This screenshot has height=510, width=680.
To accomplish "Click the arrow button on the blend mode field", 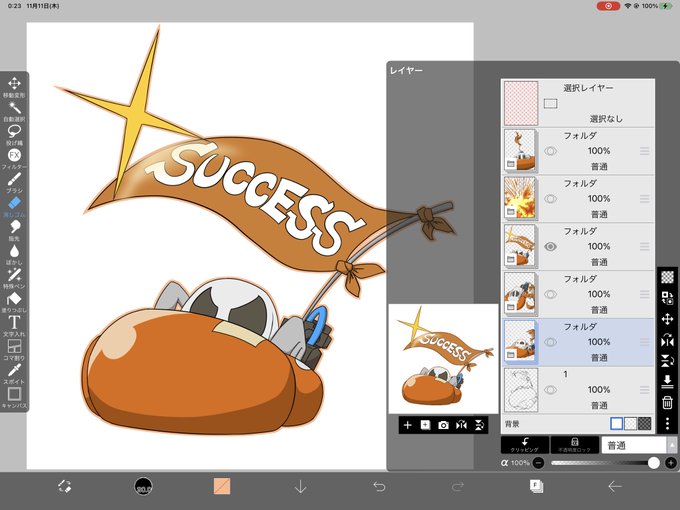I will 672,445.
